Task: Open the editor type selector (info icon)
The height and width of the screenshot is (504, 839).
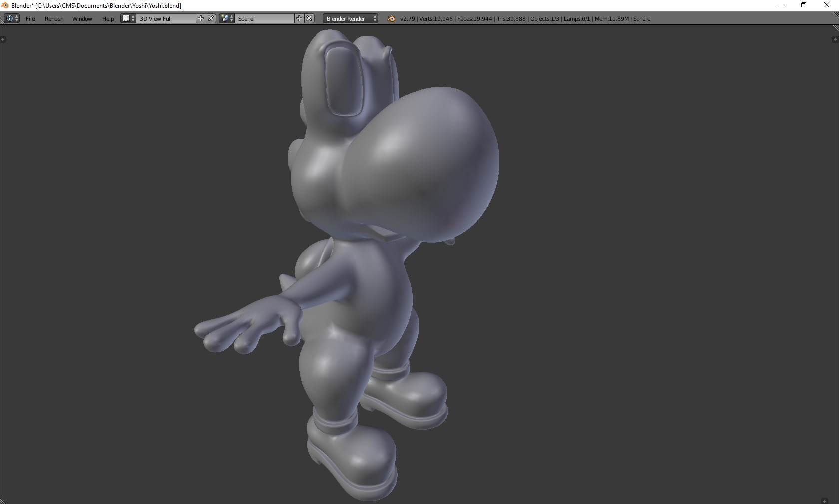Action: (12, 18)
